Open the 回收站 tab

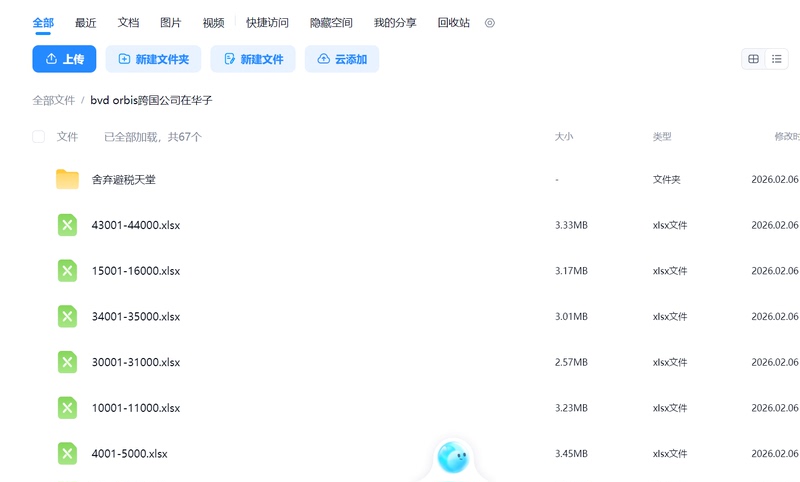454,22
